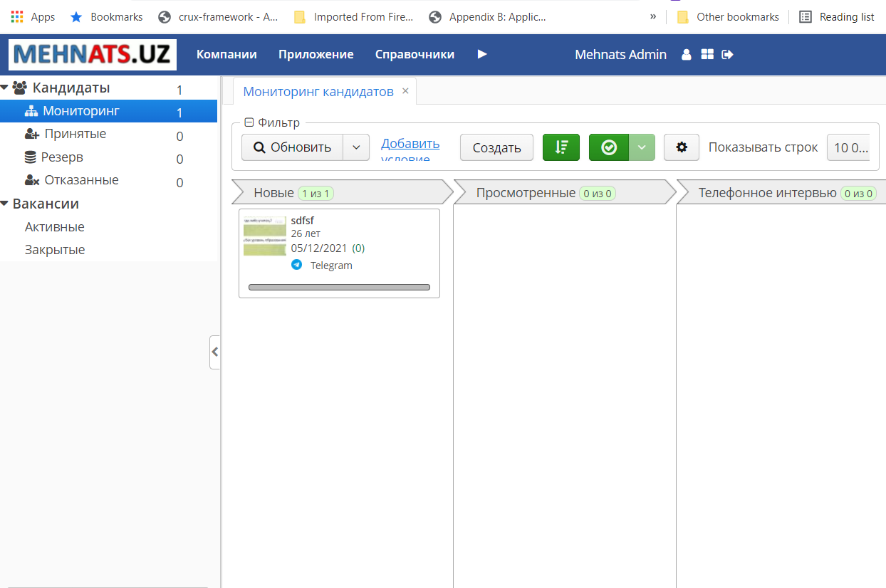Open the Активные vacancies
The height and width of the screenshot is (588, 886).
click(55, 227)
